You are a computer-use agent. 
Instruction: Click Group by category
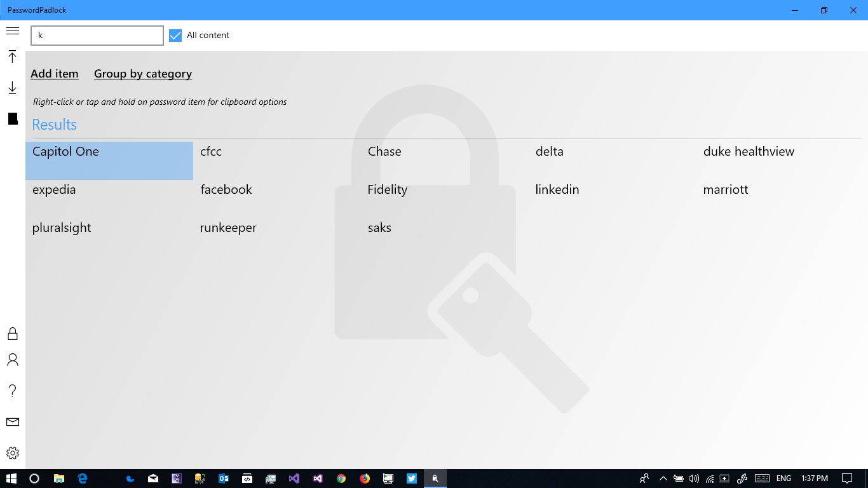point(142,74)
